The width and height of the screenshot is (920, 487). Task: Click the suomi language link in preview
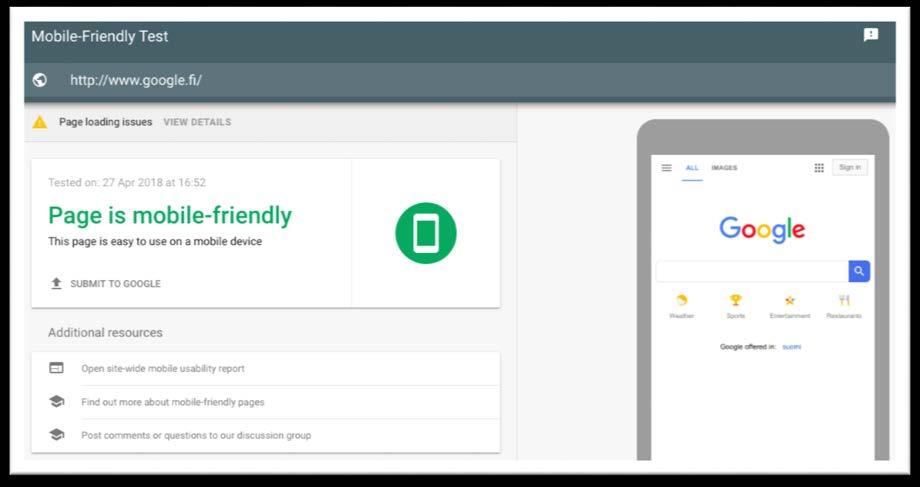(792, 347)
